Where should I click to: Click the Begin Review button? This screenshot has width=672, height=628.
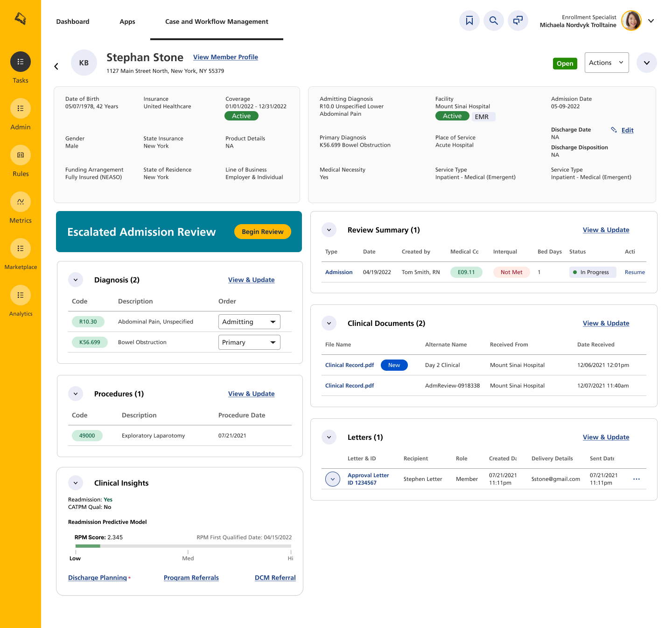263,232
